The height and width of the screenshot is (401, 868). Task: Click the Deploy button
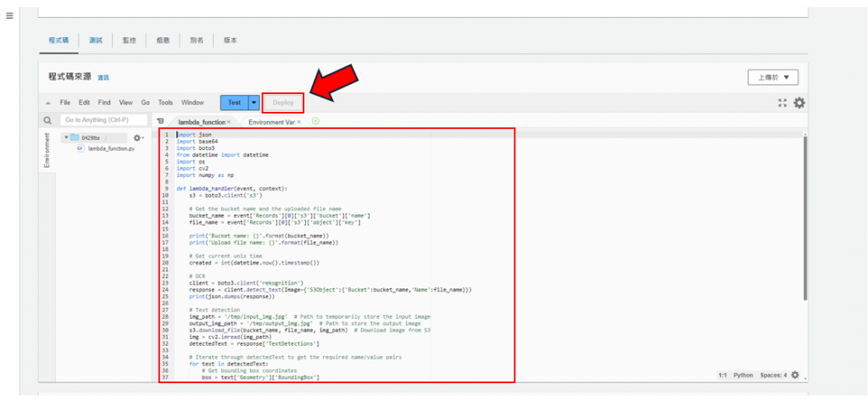click(283, 103)
